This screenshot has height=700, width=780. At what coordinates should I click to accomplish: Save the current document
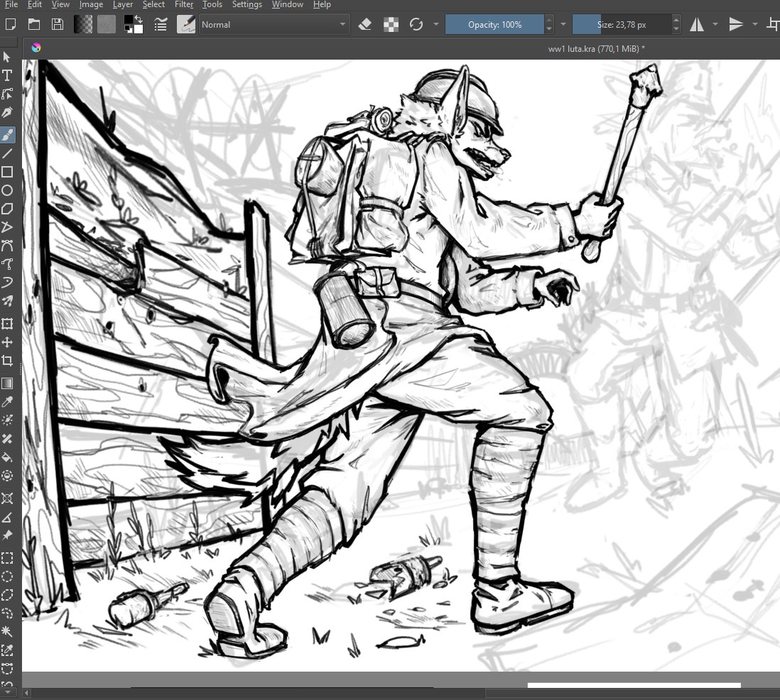(58, 24)
